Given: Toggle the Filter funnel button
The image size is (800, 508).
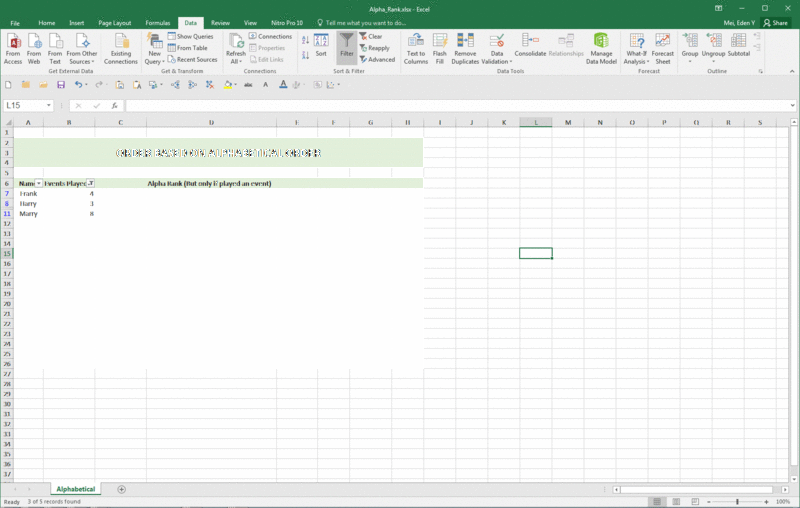Looking at the screenshot, I should (x=346, y=45).
